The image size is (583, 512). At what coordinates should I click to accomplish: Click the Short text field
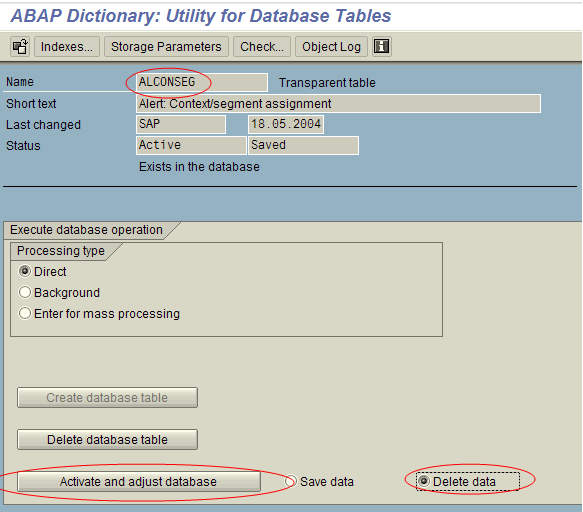click(x=338, y=103)
